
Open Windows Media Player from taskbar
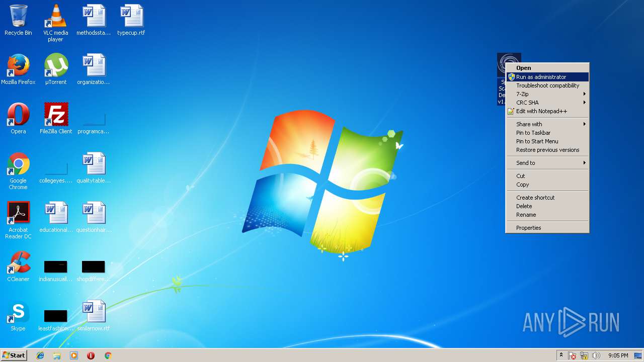[74, 355]
